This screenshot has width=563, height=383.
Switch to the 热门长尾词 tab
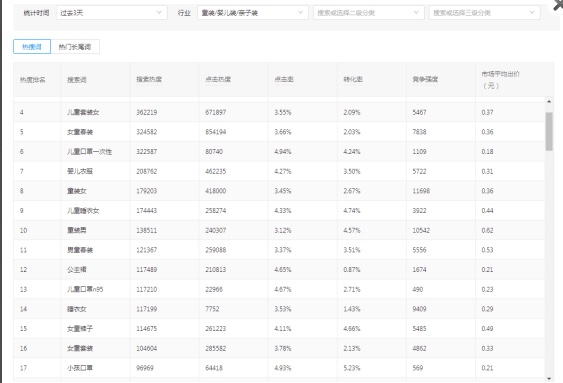click(75, 47)
